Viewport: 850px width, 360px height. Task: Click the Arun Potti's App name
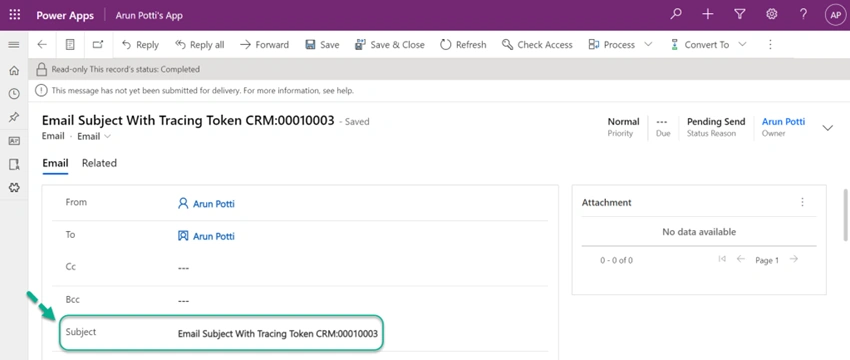point(149,15)
